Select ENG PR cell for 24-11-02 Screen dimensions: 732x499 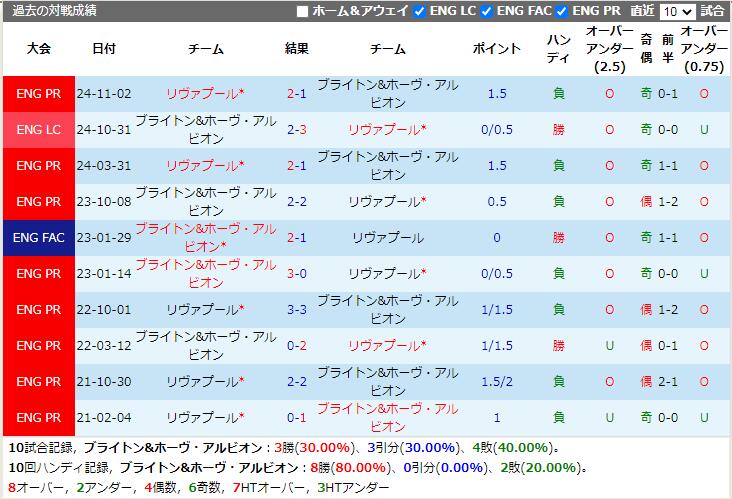click(x=39, y=94)
